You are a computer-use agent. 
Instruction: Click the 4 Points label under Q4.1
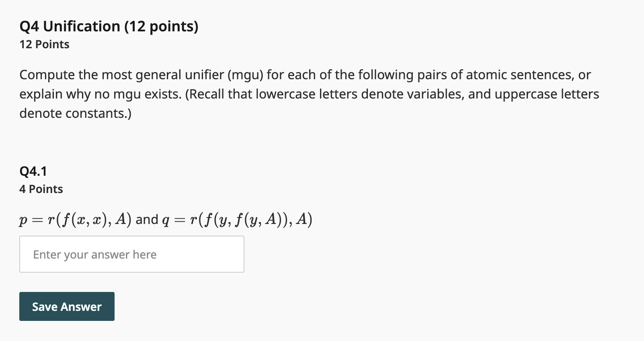point(41,189)
